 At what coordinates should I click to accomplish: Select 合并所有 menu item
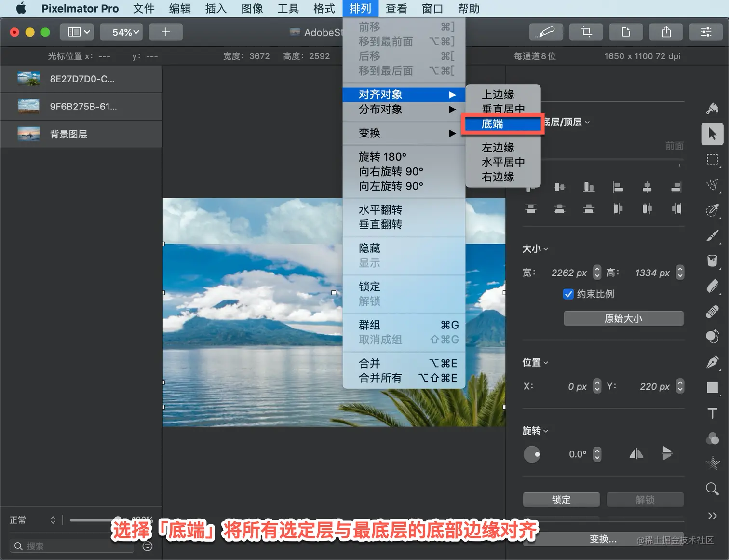404,378
